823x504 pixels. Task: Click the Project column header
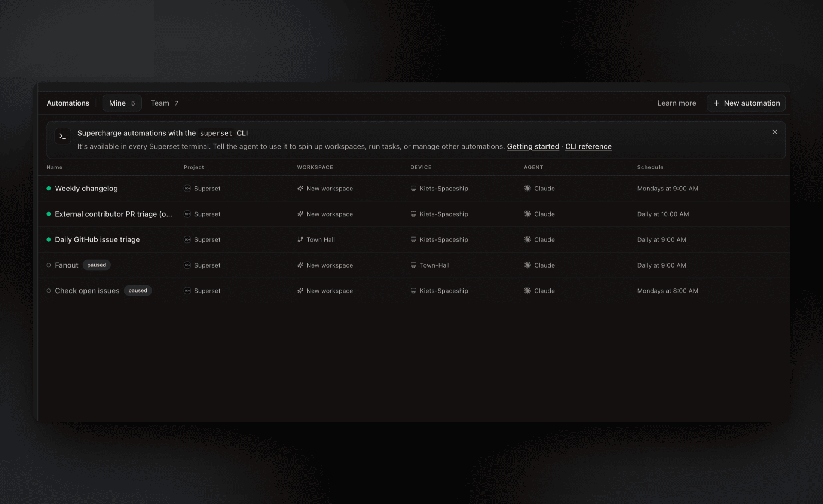[x=194, y=167]
